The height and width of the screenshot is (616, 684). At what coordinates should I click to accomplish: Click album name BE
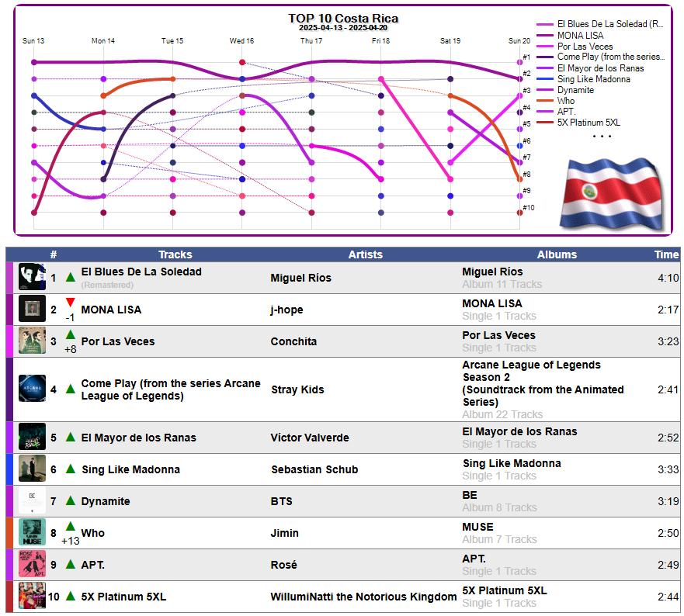click(x=470, y=495)
